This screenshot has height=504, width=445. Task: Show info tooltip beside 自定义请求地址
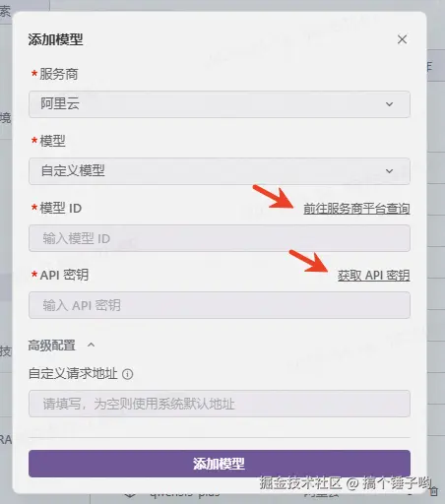pos(128,374)
